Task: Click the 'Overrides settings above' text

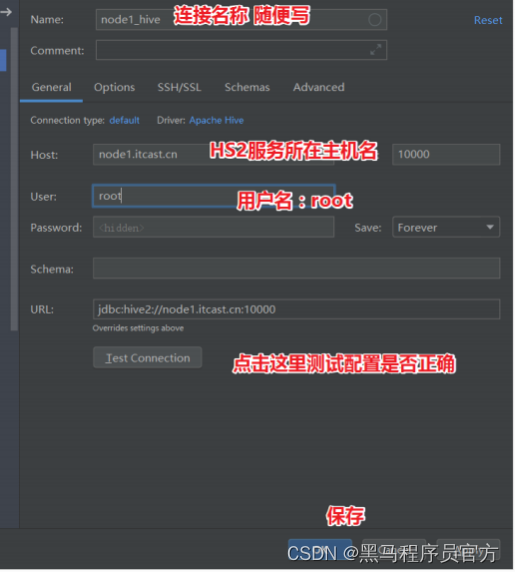Action: point(138,328)
